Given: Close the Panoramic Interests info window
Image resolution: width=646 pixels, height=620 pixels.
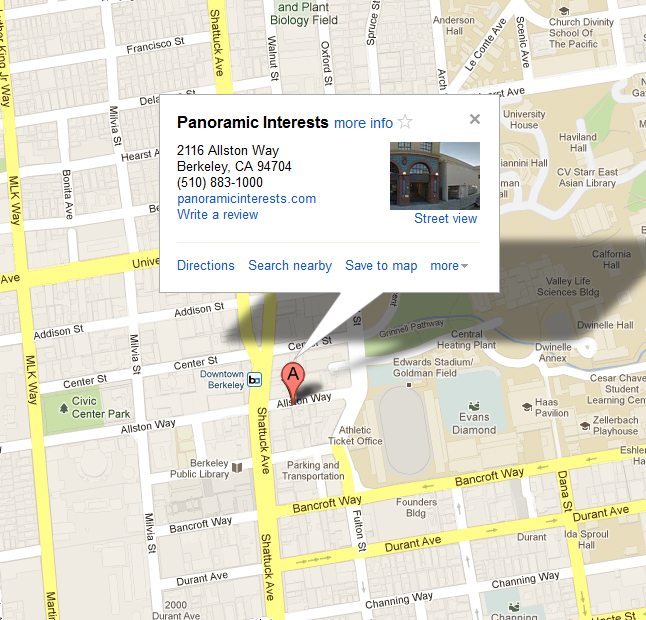Looking at the screenshot, I should [x=475, y=119].
